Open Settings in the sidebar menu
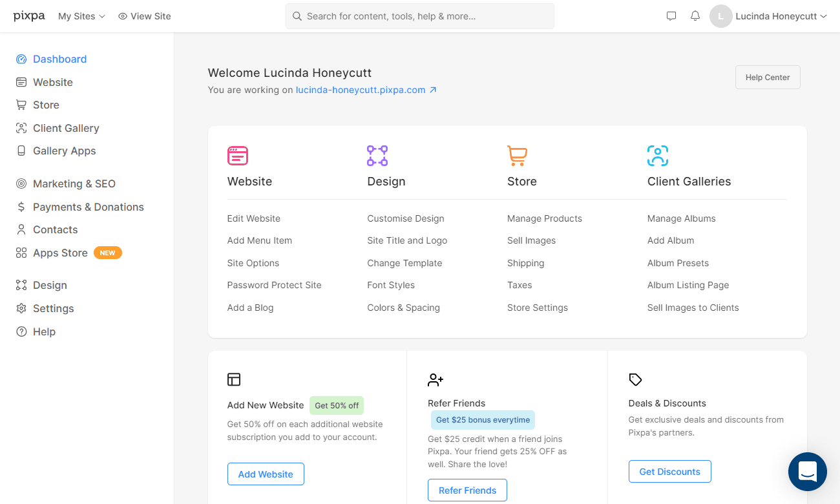 (54, 308)
